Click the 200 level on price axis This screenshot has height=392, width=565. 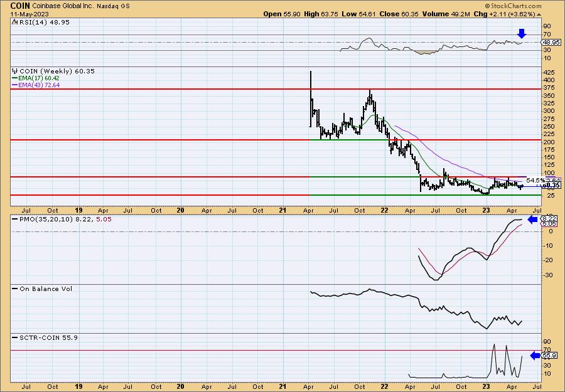click(549, 142)
